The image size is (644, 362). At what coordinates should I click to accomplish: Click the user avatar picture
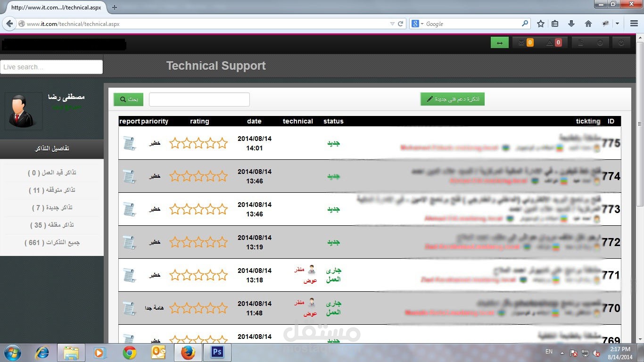23,111
